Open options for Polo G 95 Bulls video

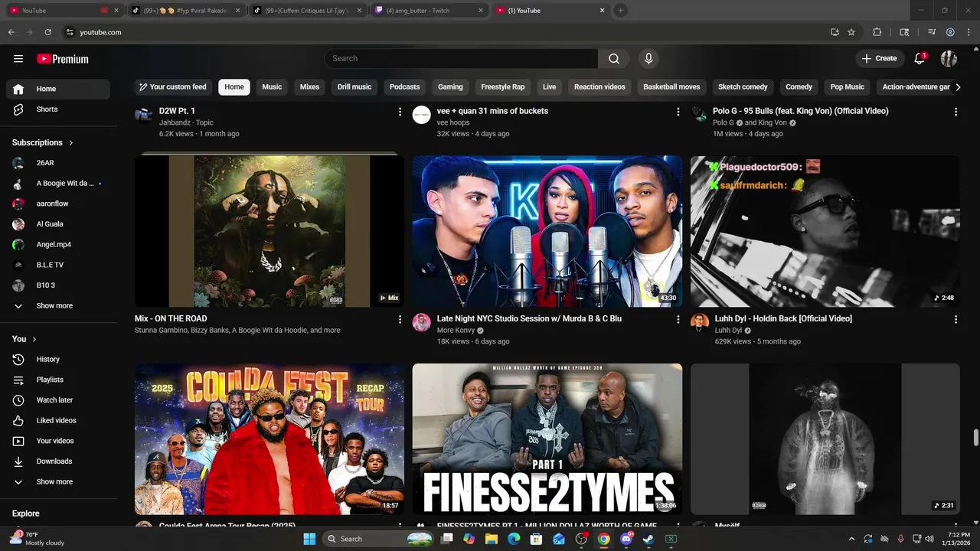coord(955,112)
